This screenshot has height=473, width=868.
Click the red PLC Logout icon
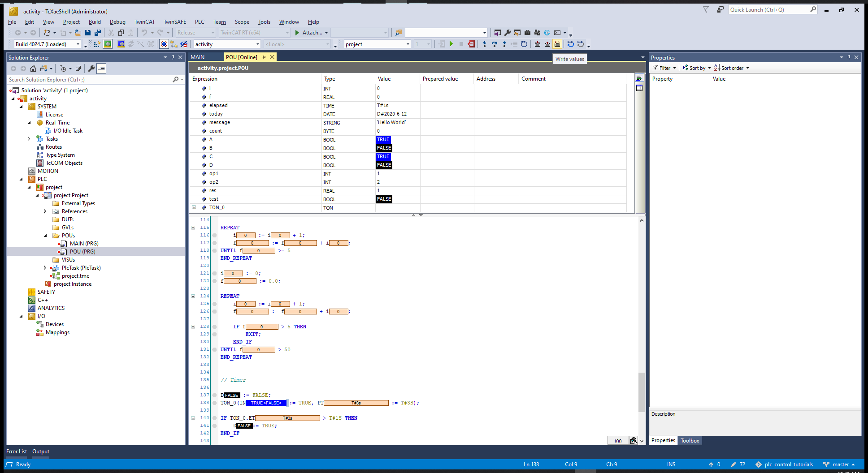pos(471,44)
